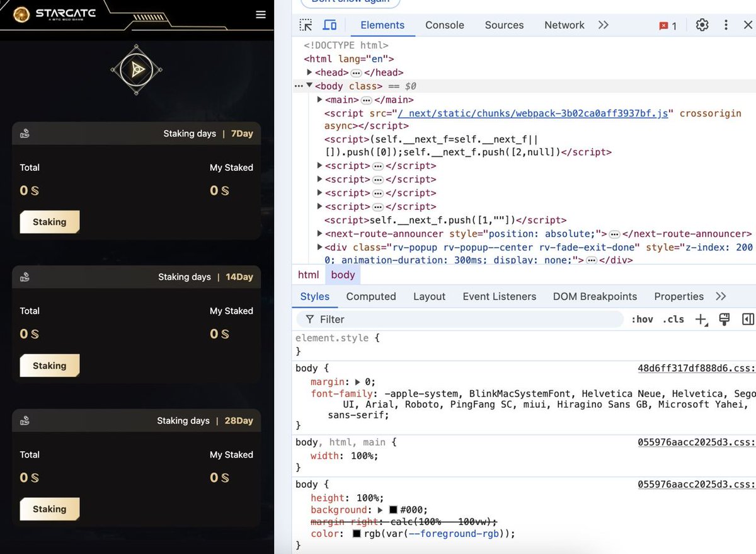The height and width of the screenshot is (554, 756).
Task: Open the Network tab
Action: pyautogui.click(x=564, y=25)
